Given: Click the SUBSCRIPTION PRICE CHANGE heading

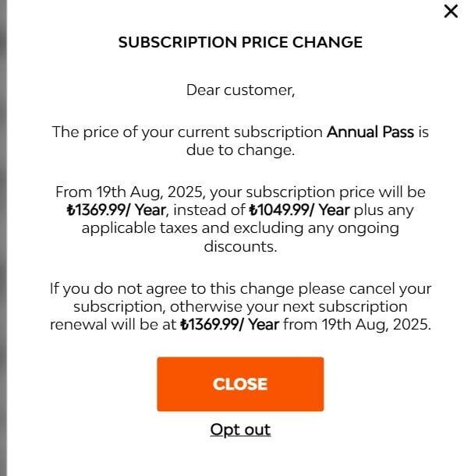Looking at the screenshot, I should point(240,42).
